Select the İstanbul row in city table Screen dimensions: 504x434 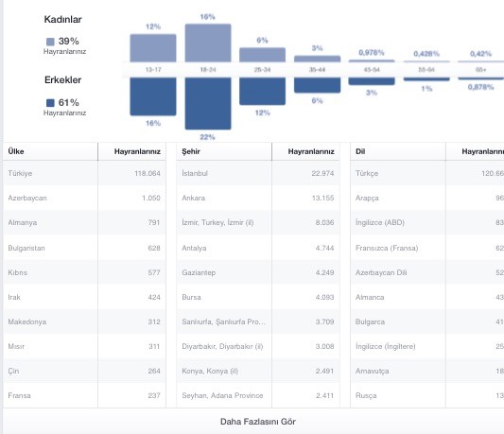point(258,173)
